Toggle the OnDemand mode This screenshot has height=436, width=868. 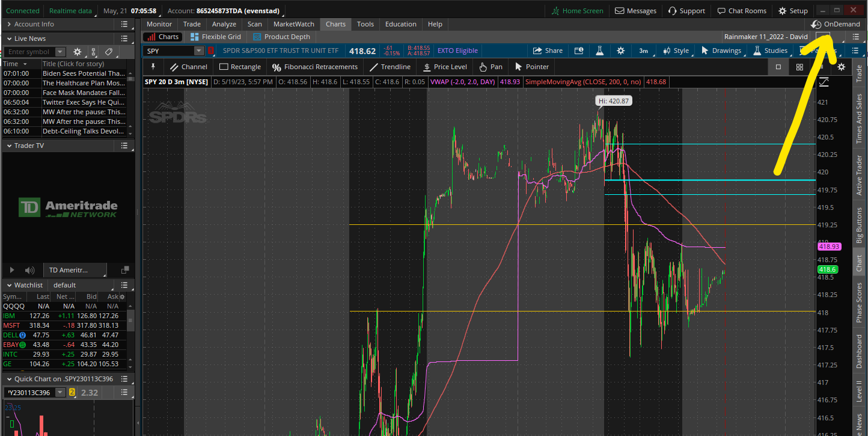click(835, 24)
